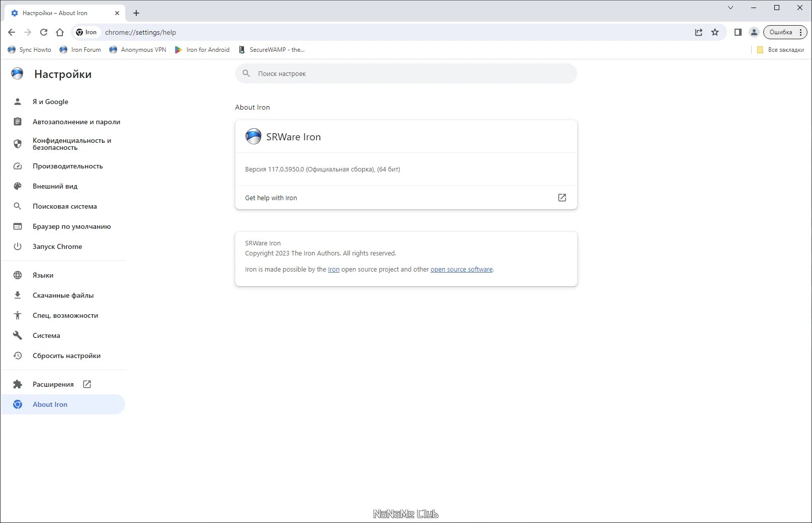The image size is (812, 523).
Task: Open the profile avatar menu
Action: pos(754,32)
